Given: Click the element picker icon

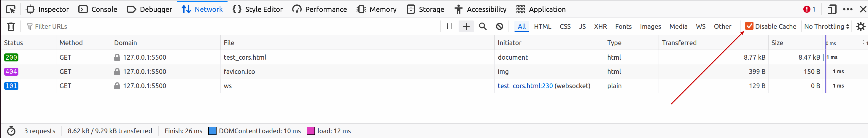Looking at the screenshot, I should (11, 9).
